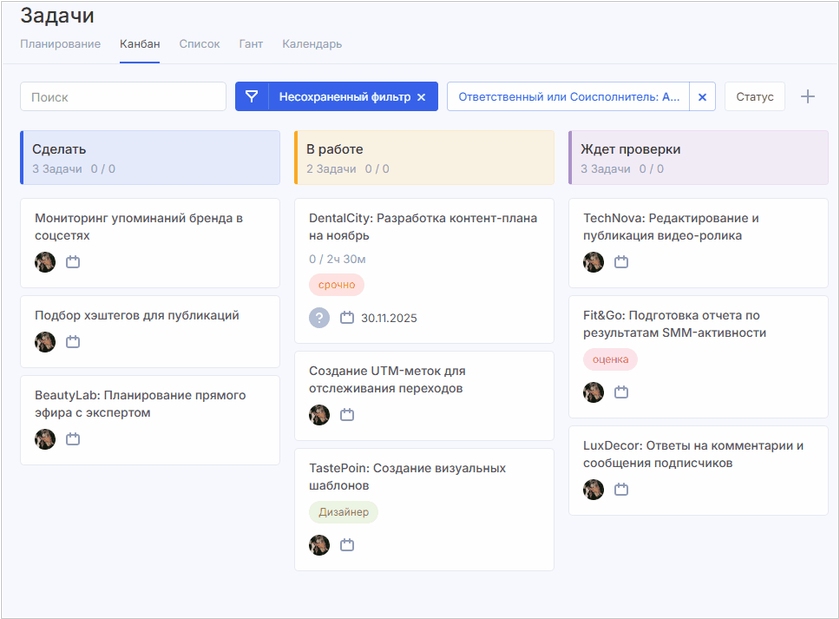The height and width of the screenshot is (619, 839).
Task: Click assignee avatar on BeautyLab card
Action: point(45,439)
